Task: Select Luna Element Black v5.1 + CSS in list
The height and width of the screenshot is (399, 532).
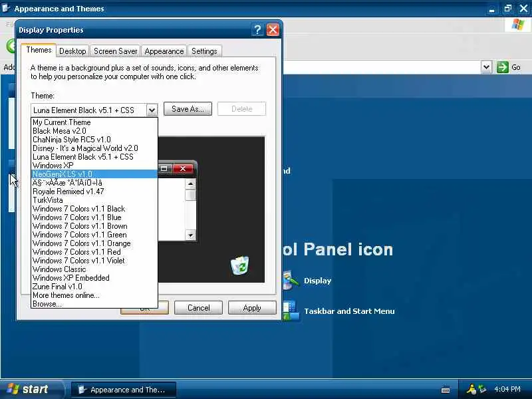Action: [x=94, y=157]
